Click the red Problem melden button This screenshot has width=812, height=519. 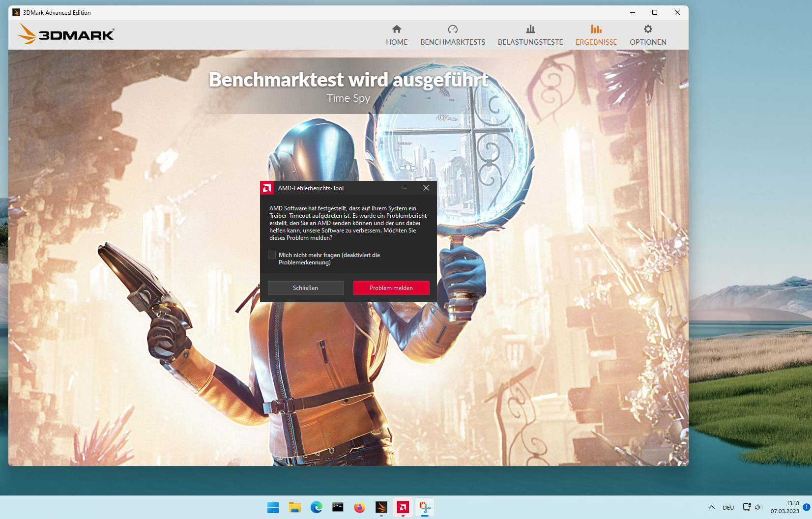click(391, 288)
